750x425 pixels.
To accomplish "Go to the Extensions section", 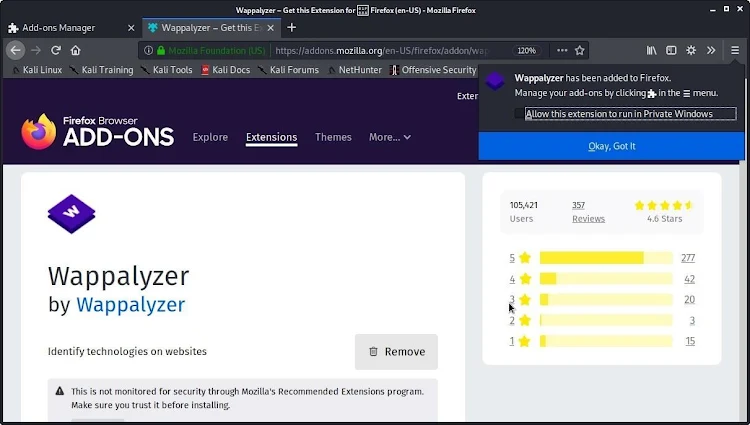I will 271,137.
